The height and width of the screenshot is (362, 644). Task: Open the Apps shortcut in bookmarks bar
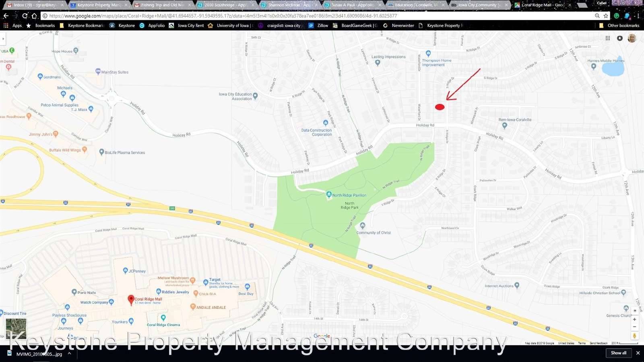13,25
